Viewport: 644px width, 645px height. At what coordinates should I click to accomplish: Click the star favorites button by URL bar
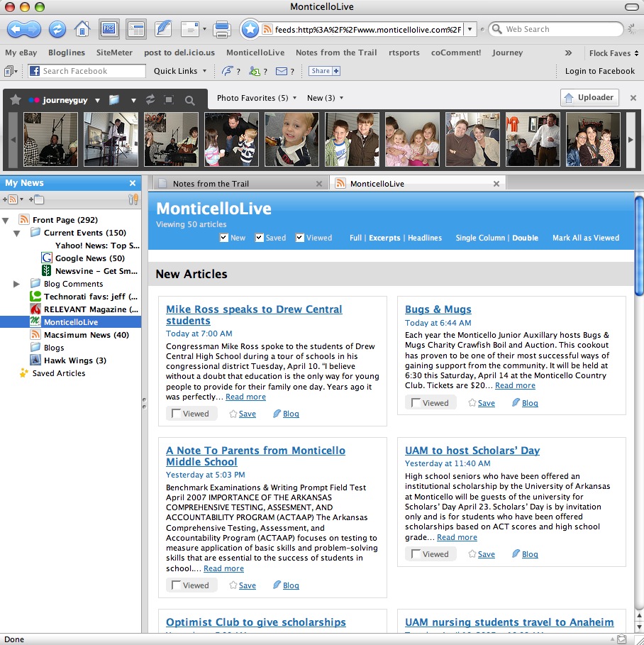click(x=250, y=29)
